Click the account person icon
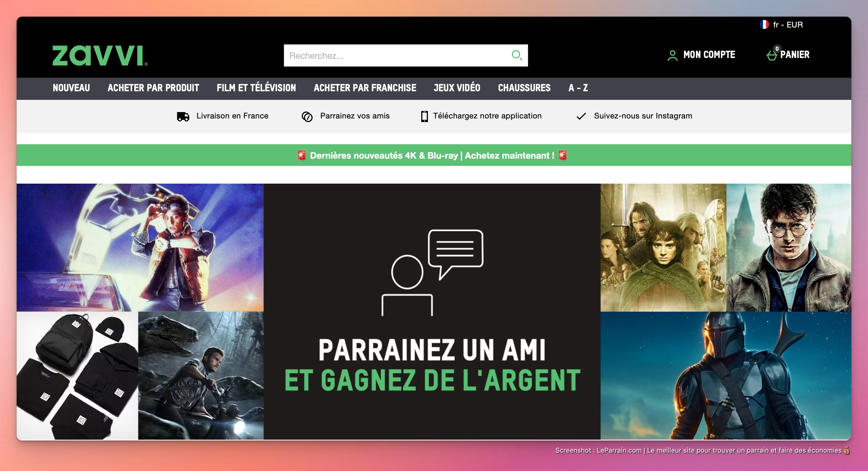The height and width of the screenshot is (471, 868). (x=672, y=55)
